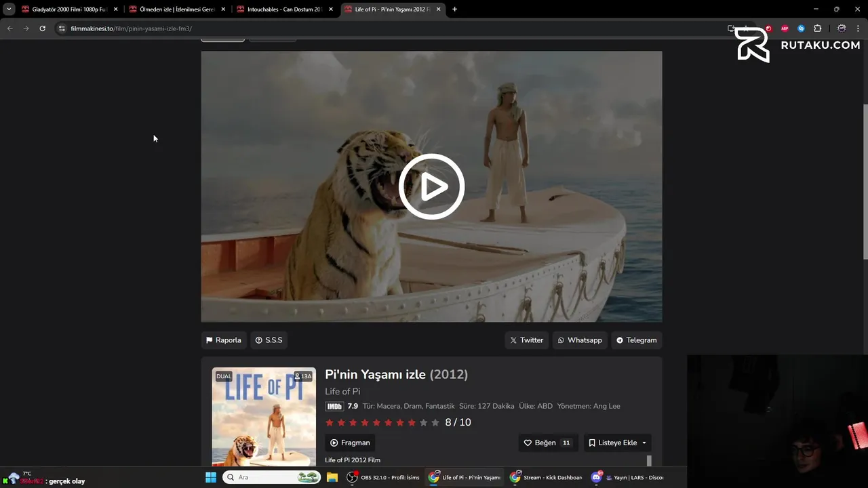
Task: Rate the film with the tenth star
Action: [x=435, y=422]
